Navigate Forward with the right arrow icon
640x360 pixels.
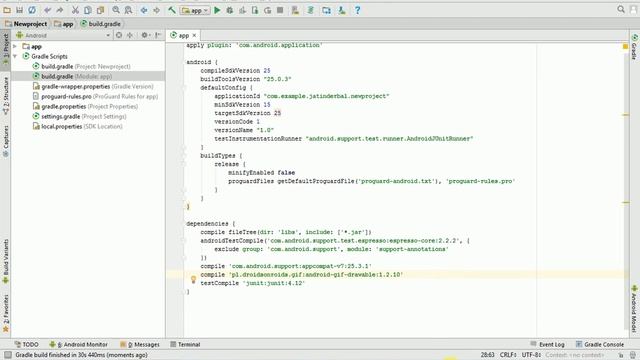[x=156, y=10]
